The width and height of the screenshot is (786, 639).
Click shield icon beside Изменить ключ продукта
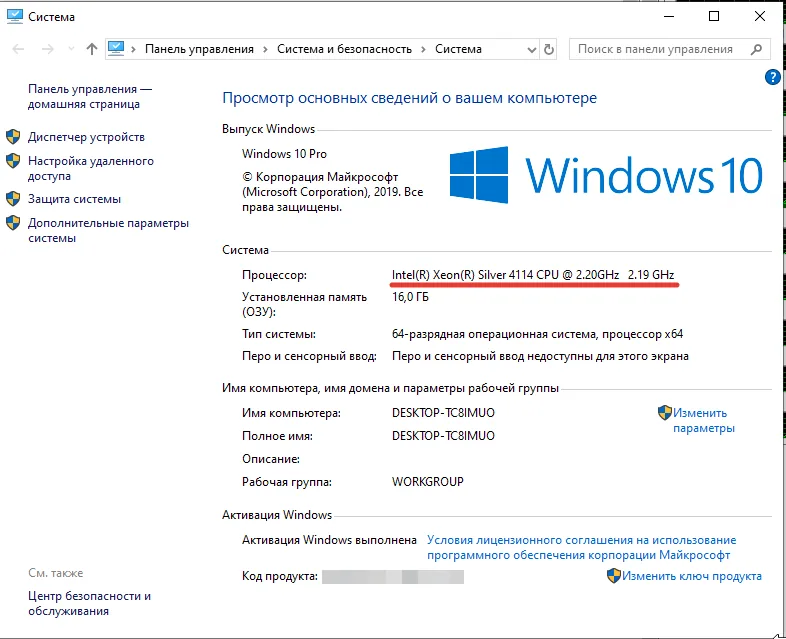(614, 576)
